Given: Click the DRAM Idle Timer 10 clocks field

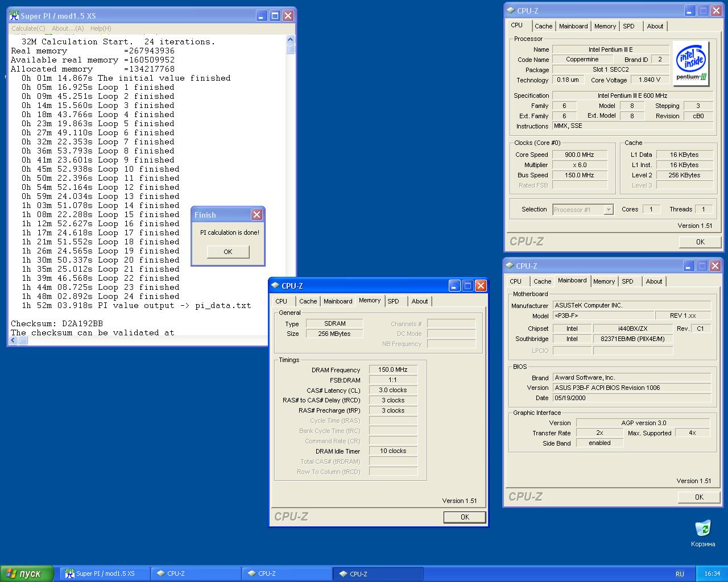Looking at the screenshot, I should (393, 451).
